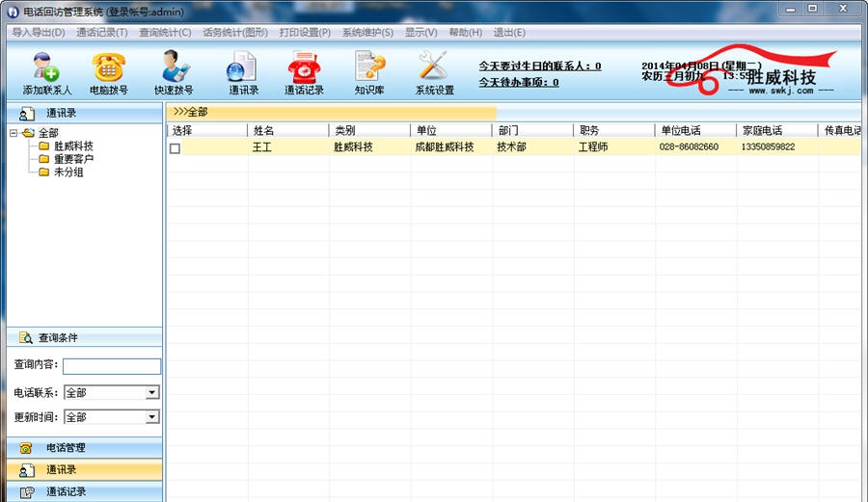This screenshot has width=868, height=502.
Task: Click the 电话管理 phone icon in sidebar
Action: (25, 448)
